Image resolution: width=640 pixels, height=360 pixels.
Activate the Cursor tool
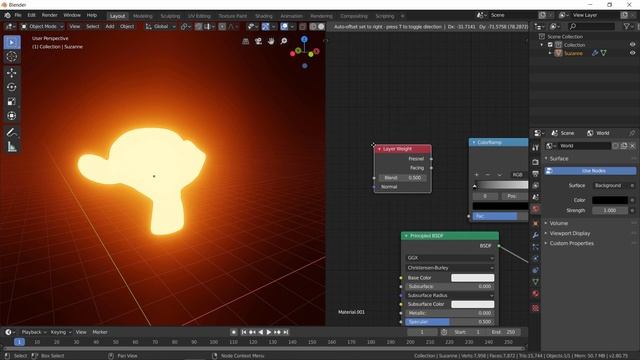[12, 57]
